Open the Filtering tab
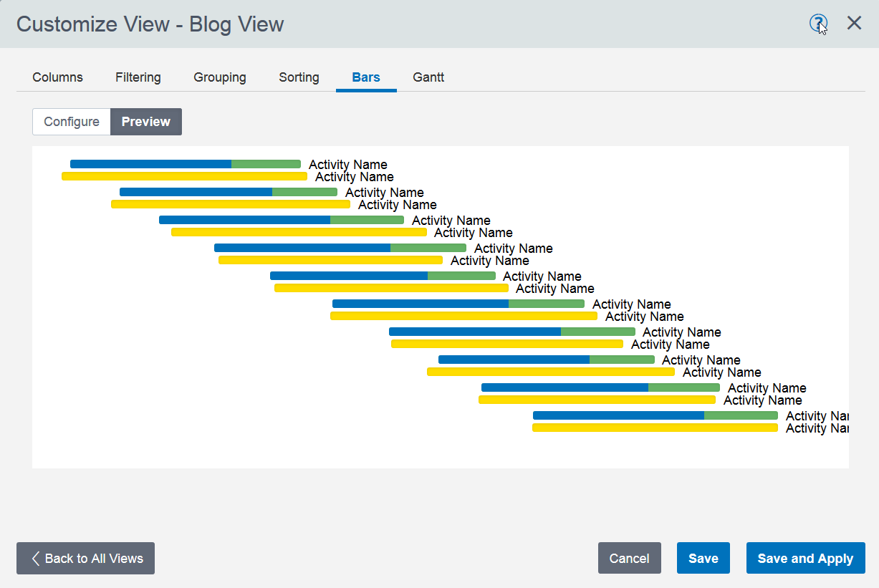The width and height of the screenshot is (879, 588). point(138,77)
